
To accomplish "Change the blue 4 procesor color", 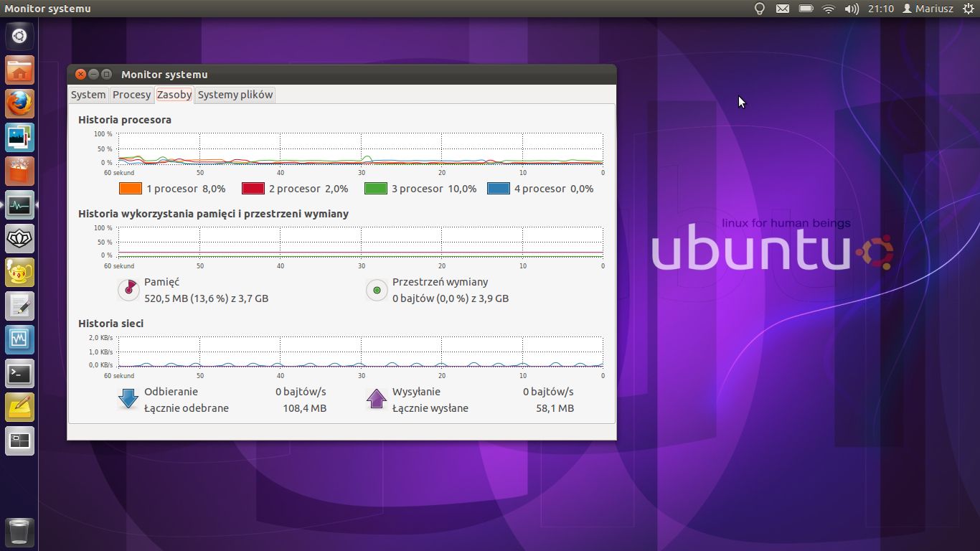I will [x=499, y=189].
